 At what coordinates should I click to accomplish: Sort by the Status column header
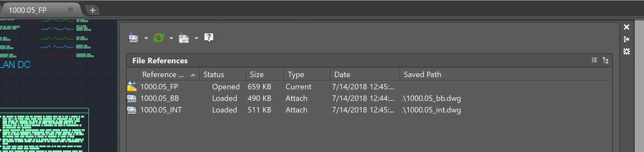pos(214,75)
